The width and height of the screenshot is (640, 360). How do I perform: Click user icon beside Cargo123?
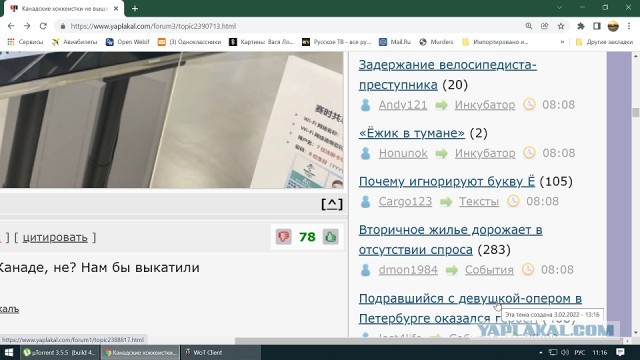pos(366,201)
